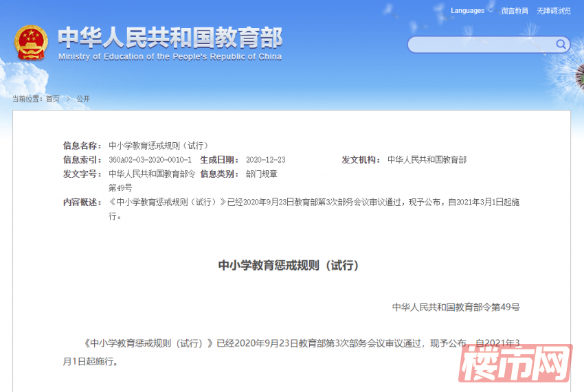Go to 首页 in breadcrumb
Screen dimensions: 584x392
pos(52,99)
